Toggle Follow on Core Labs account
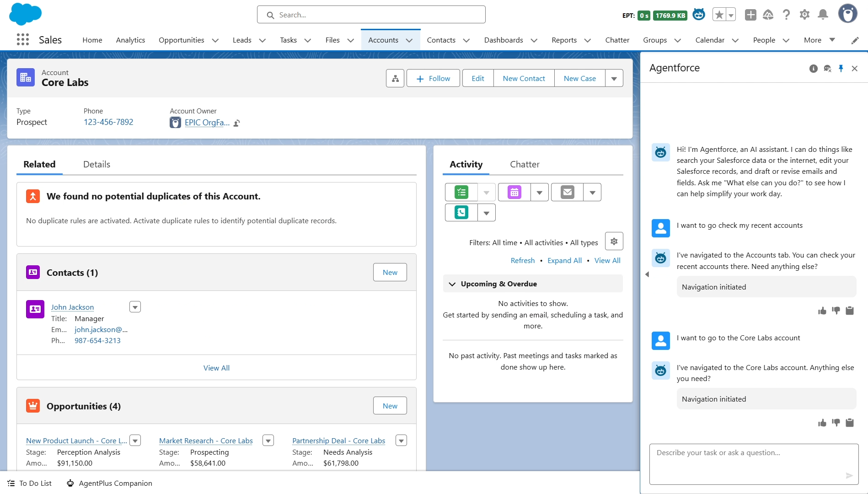 tap(433, 79)
